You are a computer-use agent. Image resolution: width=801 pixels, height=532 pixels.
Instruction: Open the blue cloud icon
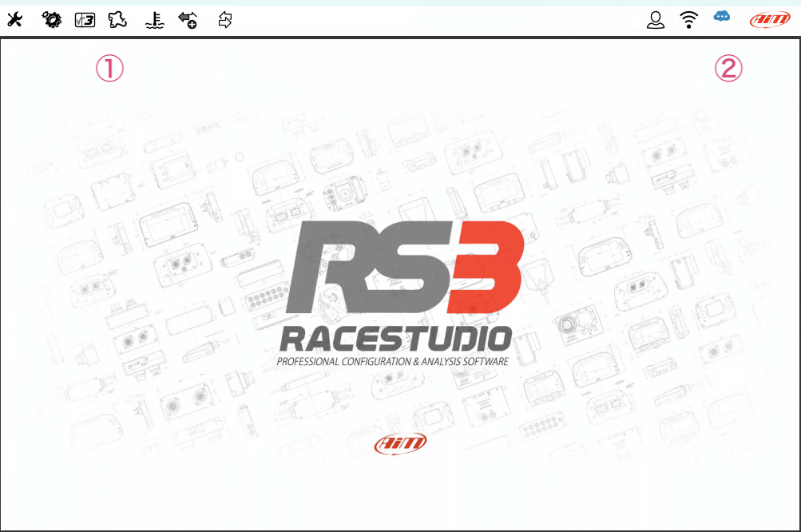[721, 18]
